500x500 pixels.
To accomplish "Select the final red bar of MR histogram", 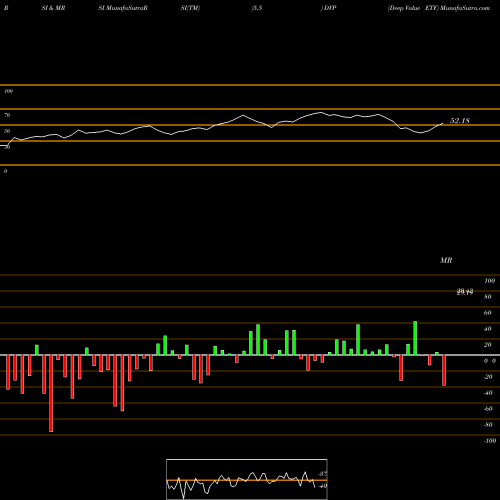I will pos(444,370).
